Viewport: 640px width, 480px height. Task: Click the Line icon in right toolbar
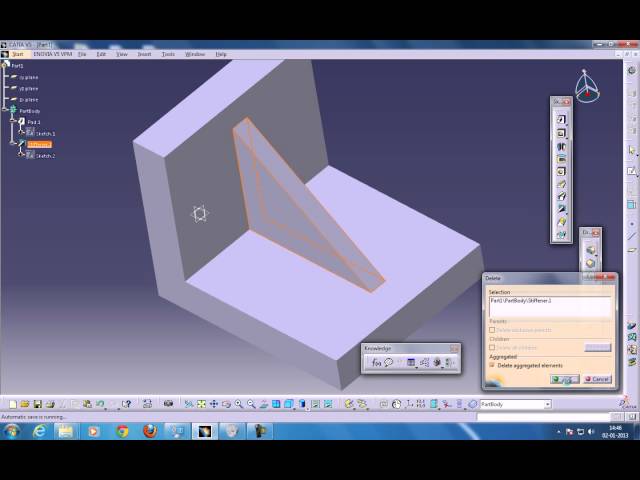(632, 236)
